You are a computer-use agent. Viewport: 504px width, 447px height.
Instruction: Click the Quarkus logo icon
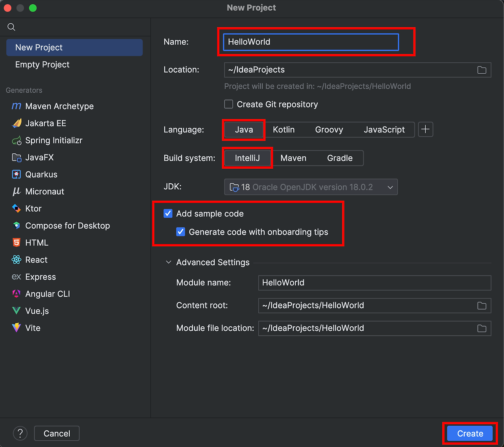click(17, 174)
